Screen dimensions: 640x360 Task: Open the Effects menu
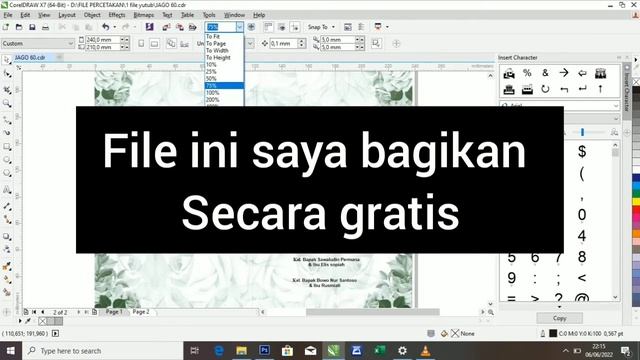click(117, 15)
